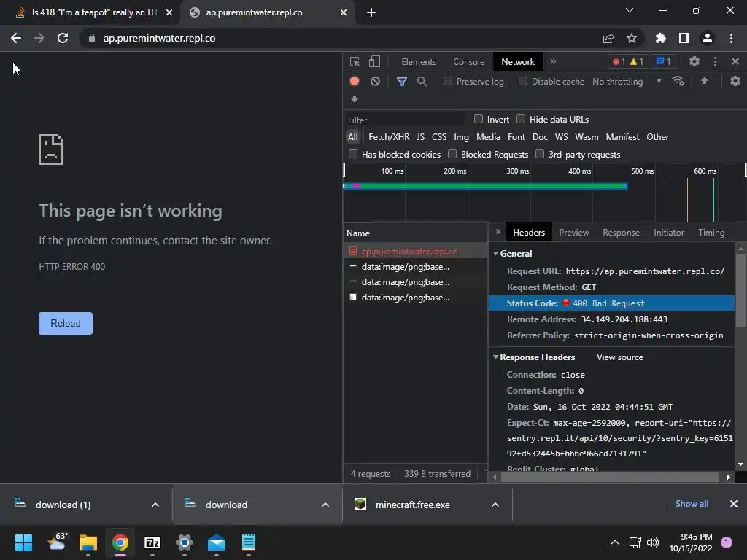
Task: Open the Timing tab of request
Action: click(711, 233)
